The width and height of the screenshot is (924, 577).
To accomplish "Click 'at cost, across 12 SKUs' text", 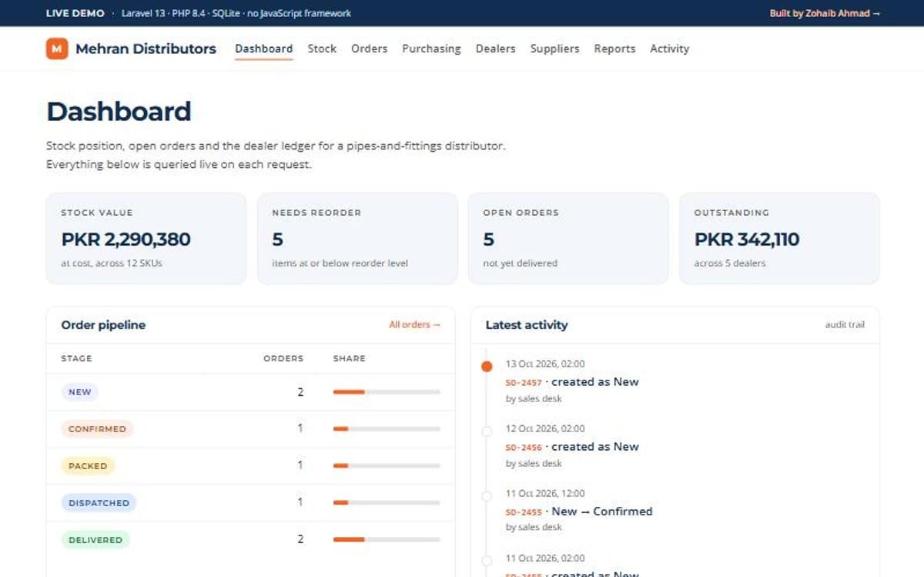I will click(x=112, y=263).
